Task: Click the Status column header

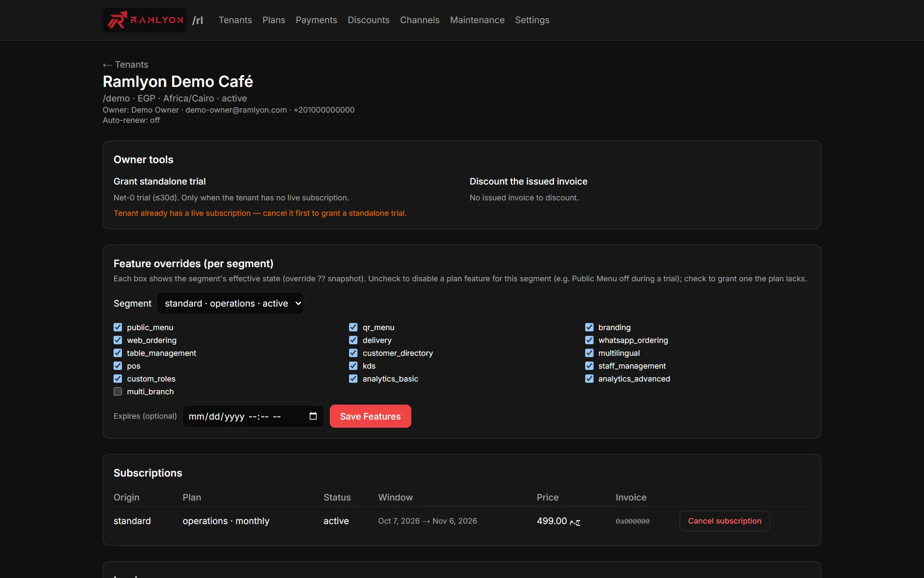Action: (337, 498)
